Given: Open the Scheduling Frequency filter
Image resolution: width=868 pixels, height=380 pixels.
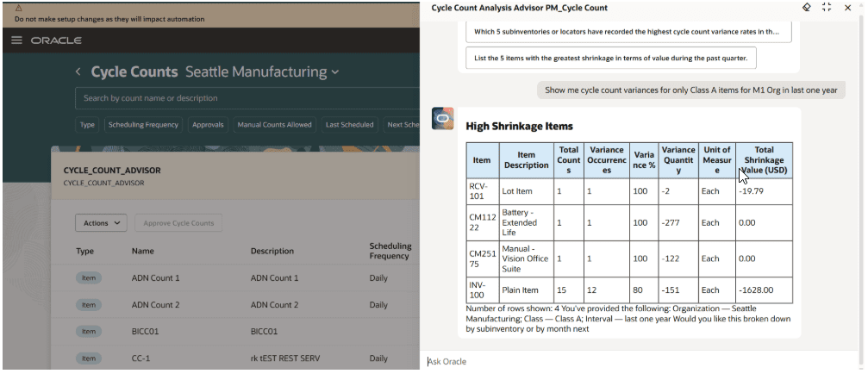Looking at the screenshot, I should coord(143,125).
